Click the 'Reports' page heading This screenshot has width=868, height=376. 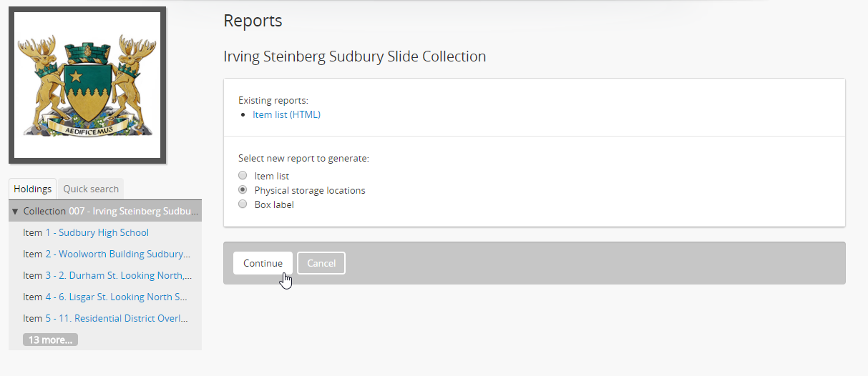253,21
